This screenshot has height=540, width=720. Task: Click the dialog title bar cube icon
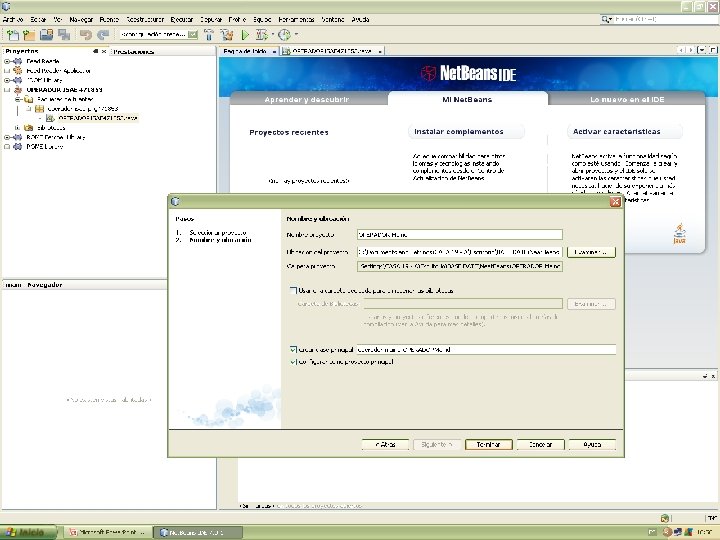point(175,201)
